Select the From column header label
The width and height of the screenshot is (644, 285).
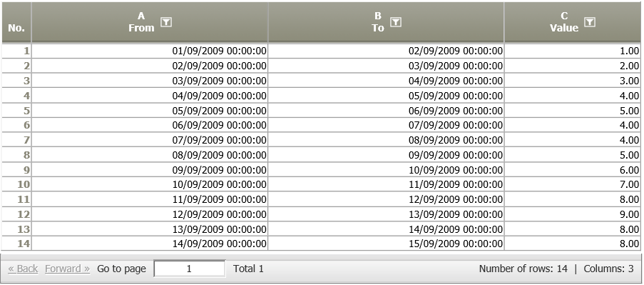pos(141,28)
